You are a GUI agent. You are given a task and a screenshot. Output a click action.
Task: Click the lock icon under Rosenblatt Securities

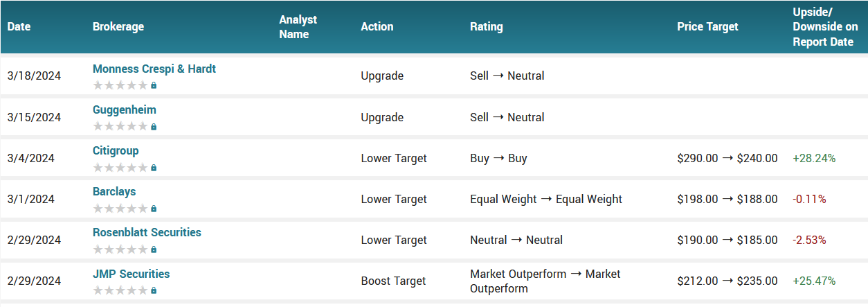(x=154, y=249)
